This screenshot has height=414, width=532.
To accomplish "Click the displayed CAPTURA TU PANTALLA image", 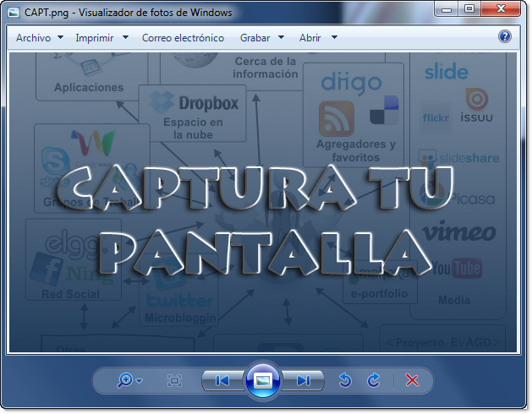I will pos(262,203).
